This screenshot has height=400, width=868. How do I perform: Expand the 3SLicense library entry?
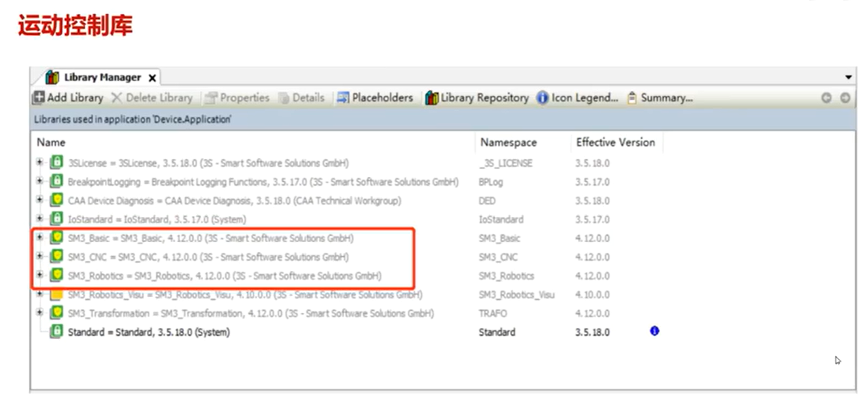coord(40,162)
